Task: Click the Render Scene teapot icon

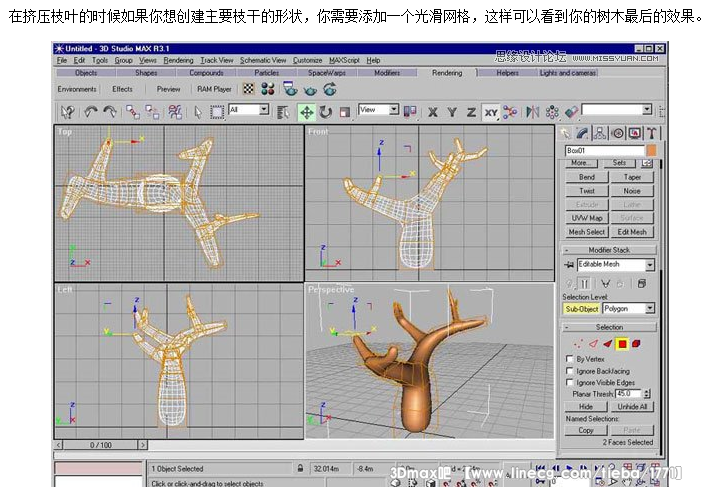Action: click(290, 89)
